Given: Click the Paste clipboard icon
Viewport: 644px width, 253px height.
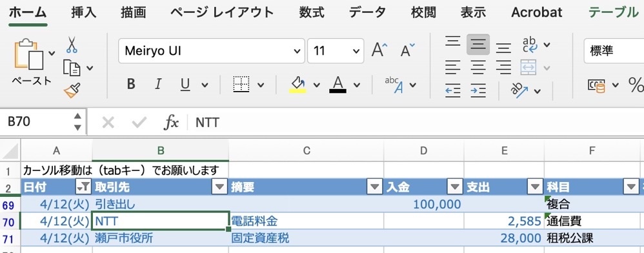Looking at the screenshot, I should (30, 54).
